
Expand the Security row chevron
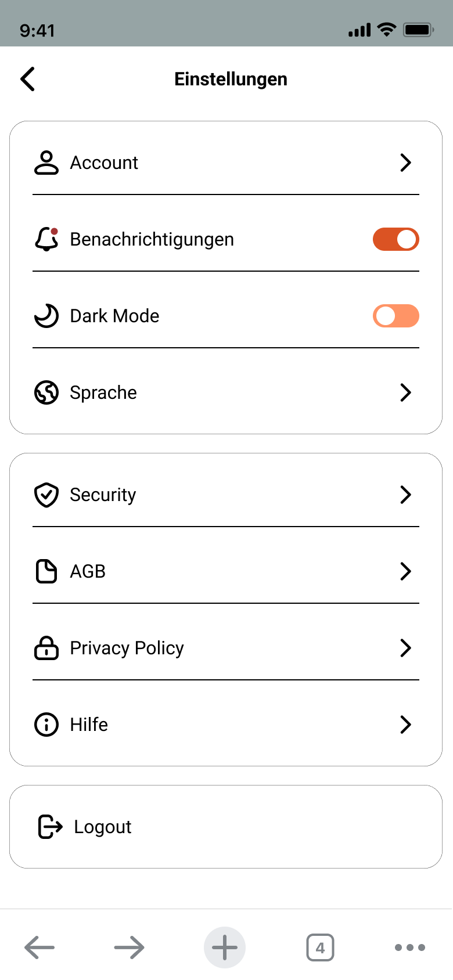pos(405,495)
